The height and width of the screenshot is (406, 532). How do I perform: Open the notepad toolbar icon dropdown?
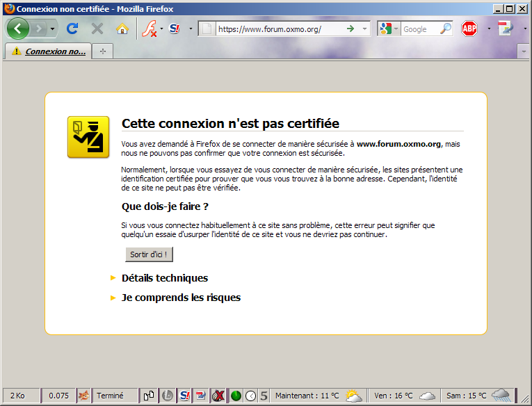pyautogui.click(x=525, y=29)
